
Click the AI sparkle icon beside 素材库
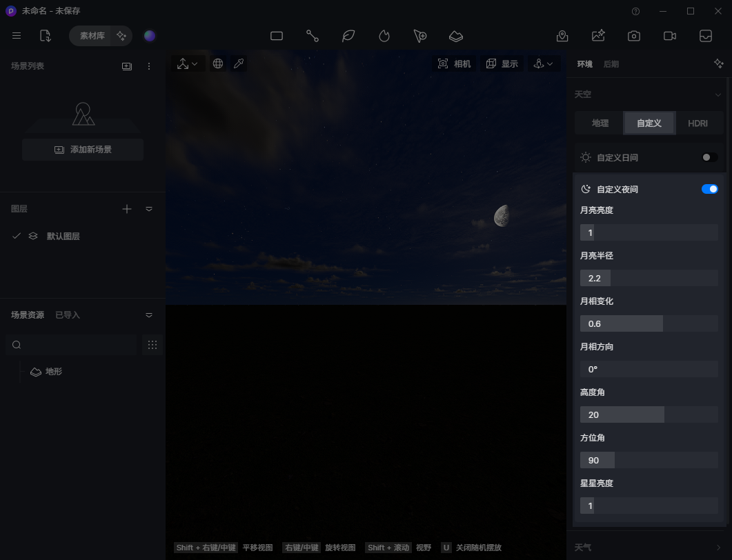pos(121,36)
